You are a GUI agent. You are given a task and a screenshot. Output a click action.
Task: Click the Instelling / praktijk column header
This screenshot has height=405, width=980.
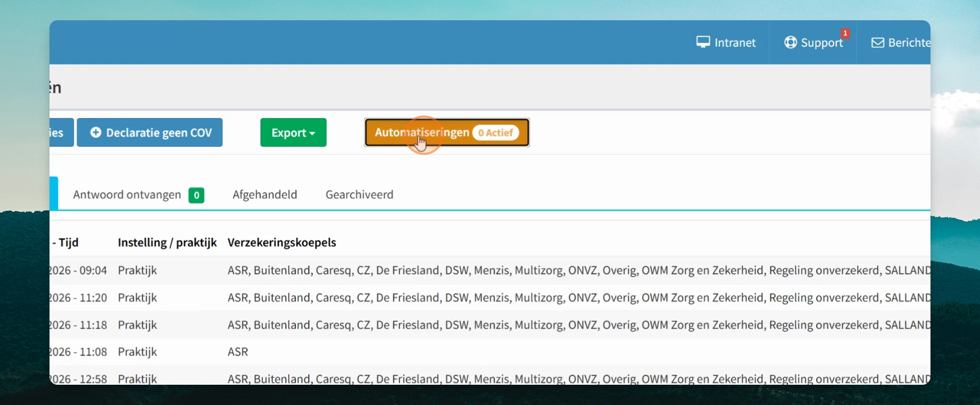167,242
